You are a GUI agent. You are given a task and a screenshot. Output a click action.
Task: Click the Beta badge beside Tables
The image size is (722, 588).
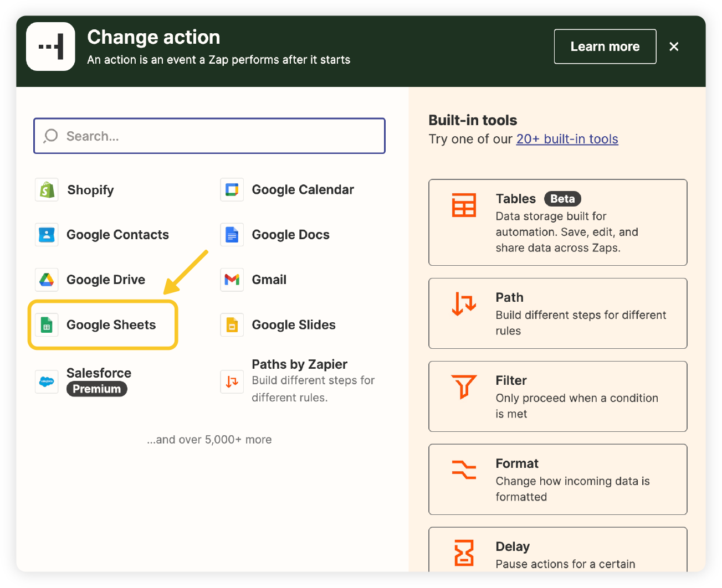562,199
